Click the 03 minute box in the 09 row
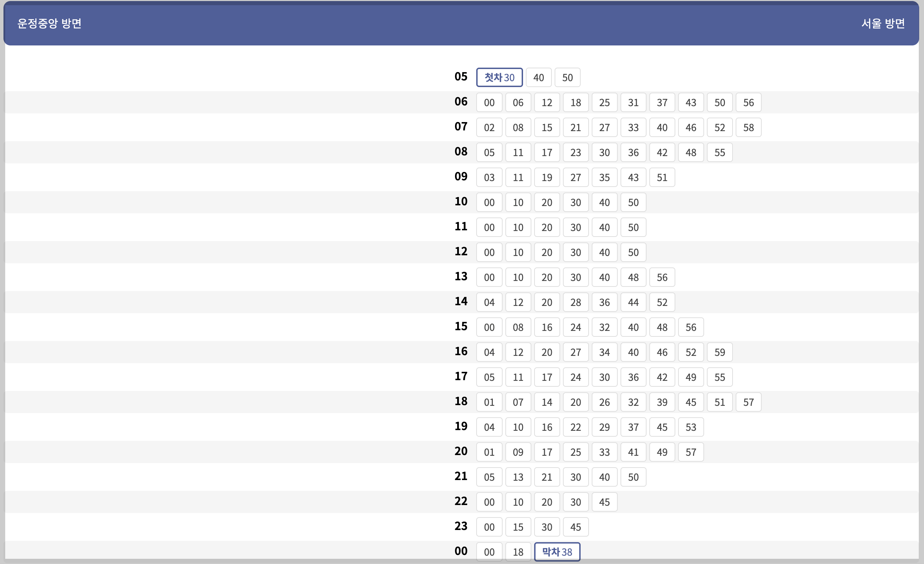This screenshot has height=564, width=924. point(489,177)
